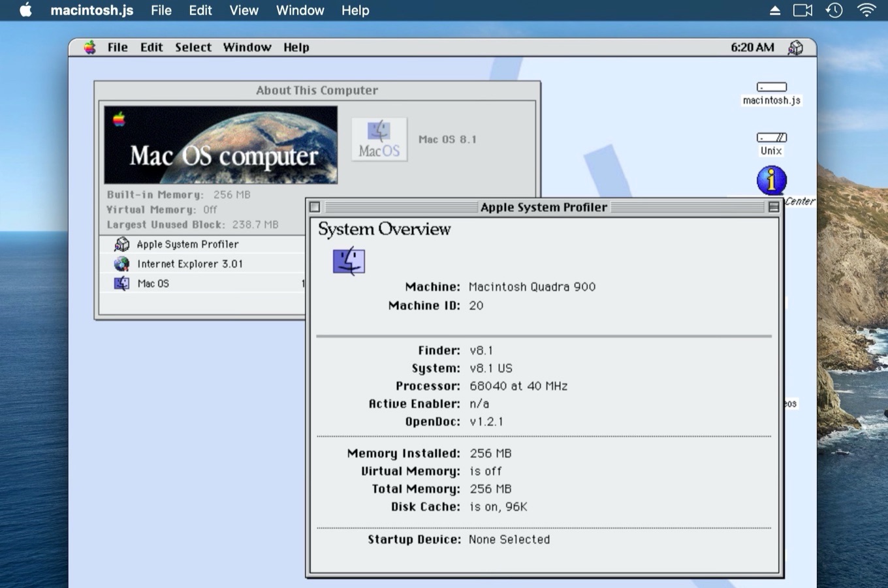Click the Mac OS computer earth banner image
Screen dimensions: 888x588
pyautogui.click(x=220, y=144)
